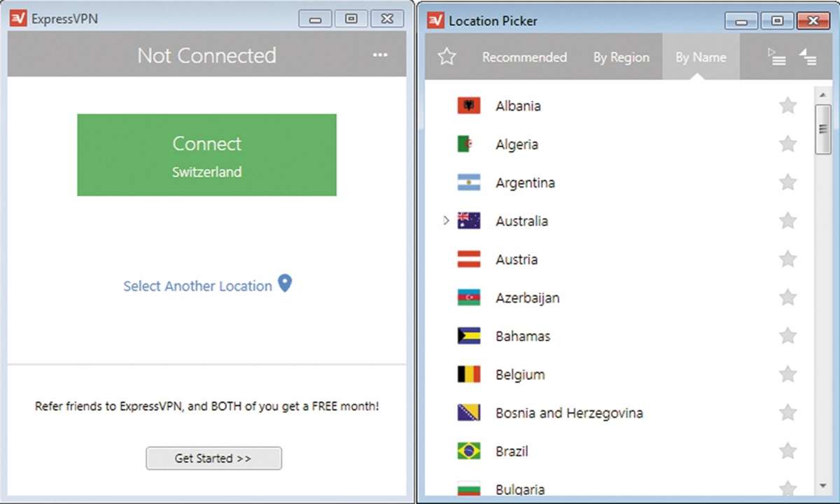The height and width of the screenshot is (504, 840).
Task: Close the Location Picker window
Action: point(813,21)
